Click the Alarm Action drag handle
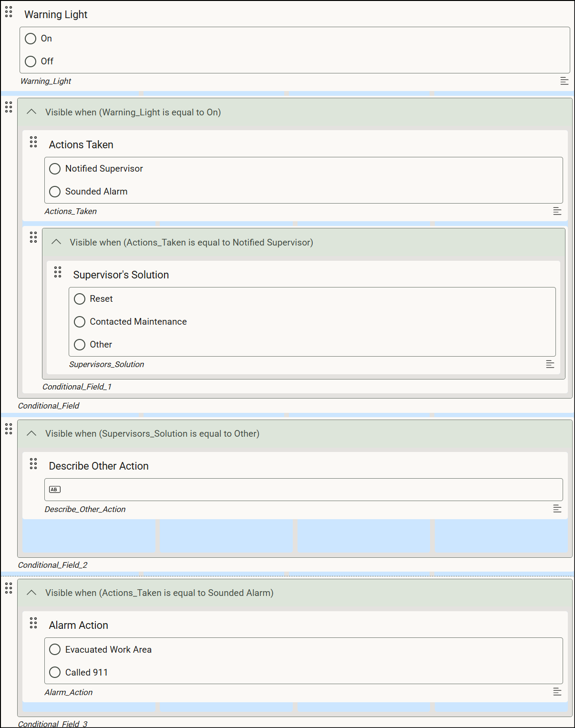This screenshot has width=575, height=728. pyautogui.click(x=33, y=623)
